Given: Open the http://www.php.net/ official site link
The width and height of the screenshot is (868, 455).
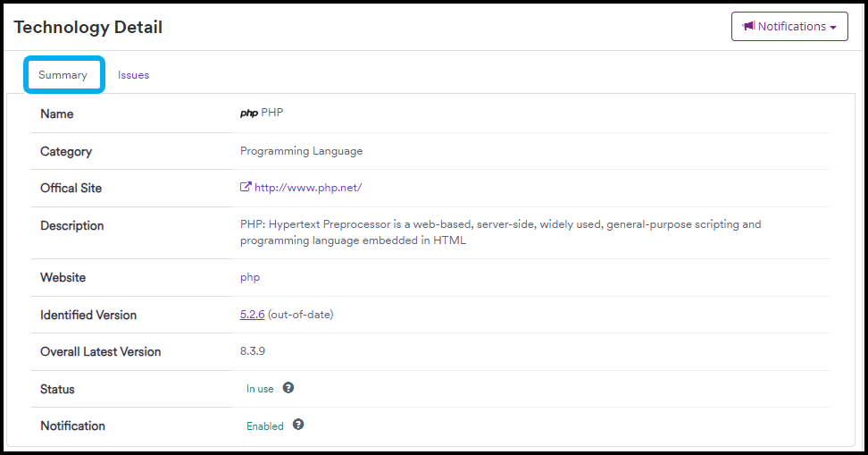Looking at the screenshot, I should coord(308,188).
